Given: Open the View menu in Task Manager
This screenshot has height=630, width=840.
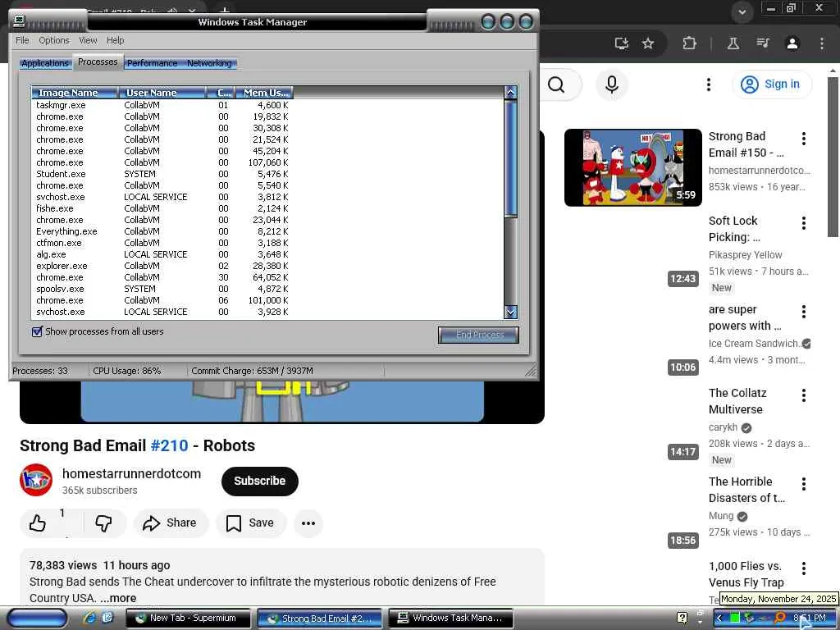Looking at the screenshot, I should (x=88, y=40).
